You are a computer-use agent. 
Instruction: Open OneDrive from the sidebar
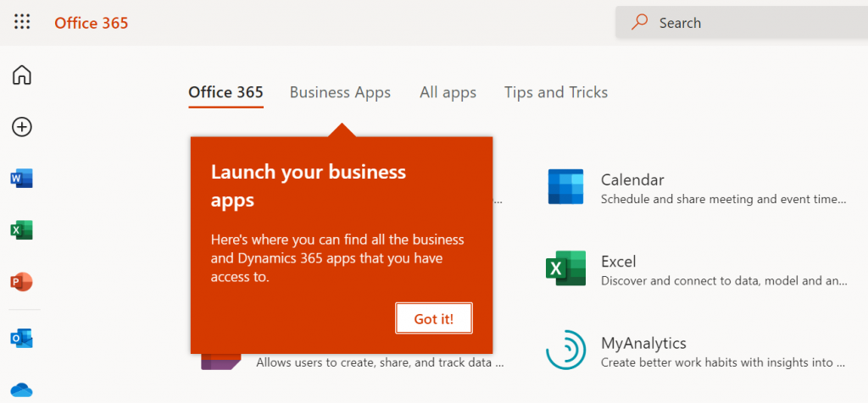[x=21, y=389]
